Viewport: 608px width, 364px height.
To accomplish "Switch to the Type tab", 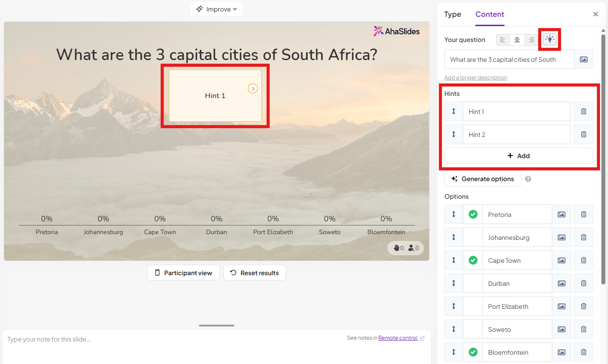I will coord(452,14).
